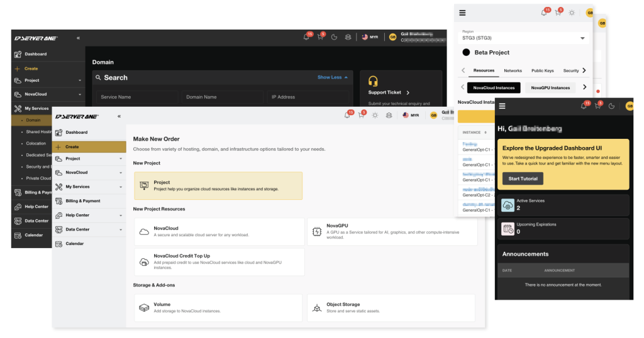Image resolution: width=644 pixels, height=338 pixels.
Task: Switch to Security tab
Action: coord(571,70)
